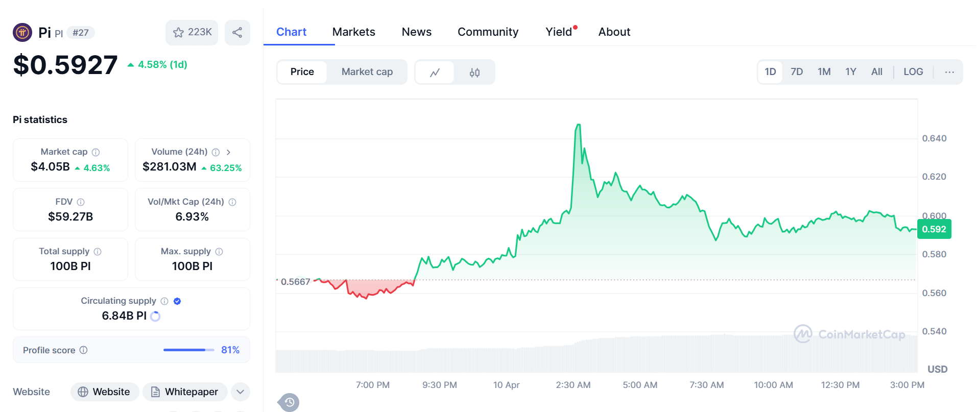The height and width of the screenshot is (412, 980).
Task: Switch to the candlestick chart icon
Action: point(474,72)
